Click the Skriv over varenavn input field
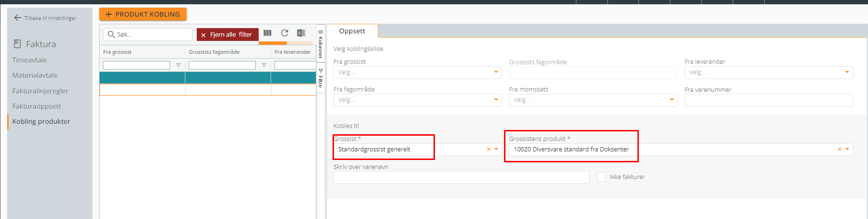The height and width of the screenshot is (219, 868). pos(462,177)
